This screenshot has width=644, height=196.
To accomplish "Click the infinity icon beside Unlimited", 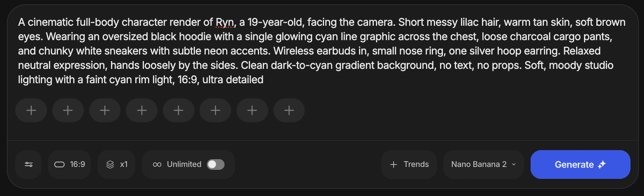I will (x=157, y=164).
